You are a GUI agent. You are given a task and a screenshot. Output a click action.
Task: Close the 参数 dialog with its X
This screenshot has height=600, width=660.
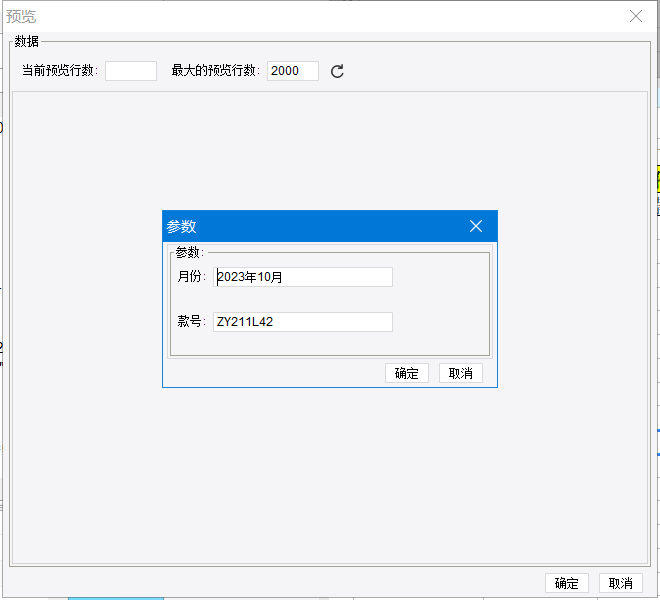(x=476, y=226)
